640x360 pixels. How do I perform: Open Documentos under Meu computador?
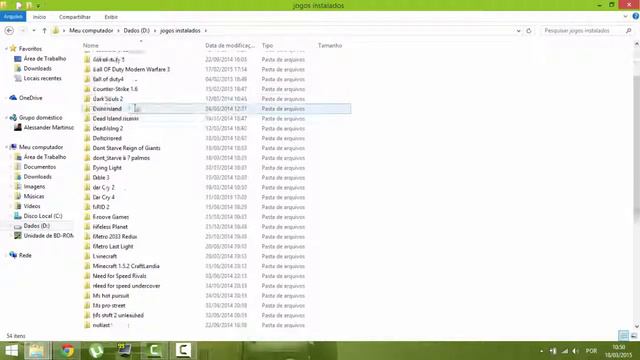(x=40, y=167)
